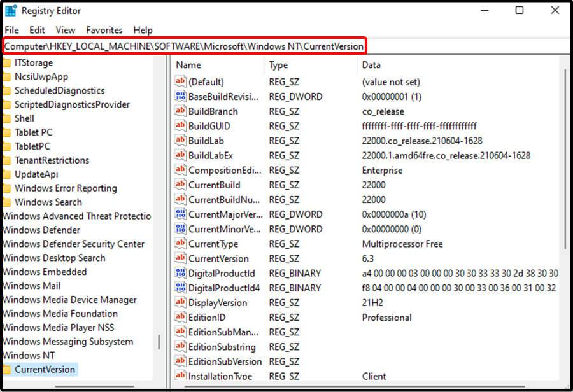Click the binary icon of DigitalProductId4
This screenshot has width=573, height=392.
coord(181,288)
